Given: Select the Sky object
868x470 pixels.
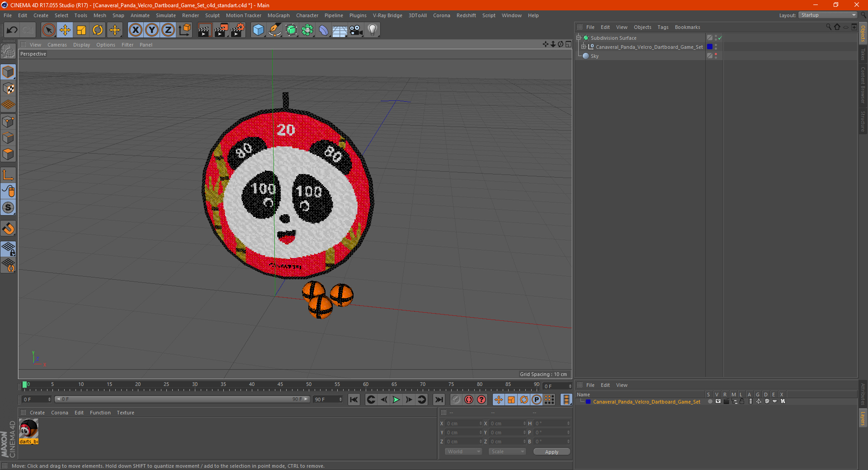Looking at the screenshot, I should click(594, 56).
